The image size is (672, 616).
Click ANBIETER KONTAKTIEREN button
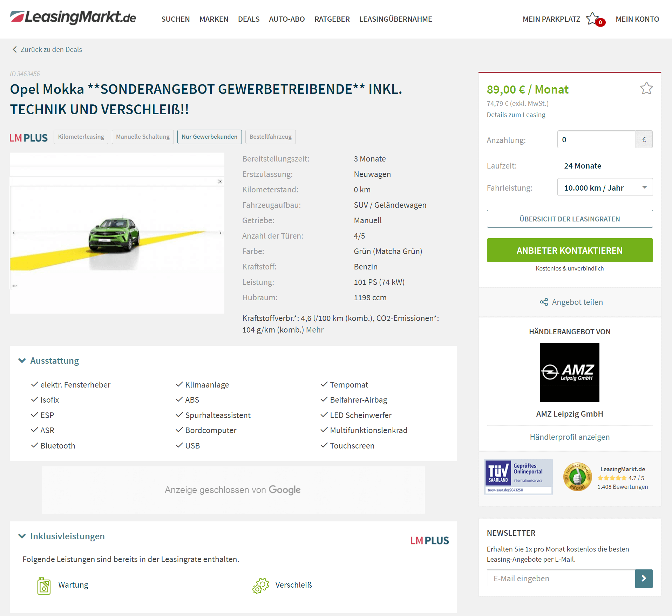click(570, 251)
